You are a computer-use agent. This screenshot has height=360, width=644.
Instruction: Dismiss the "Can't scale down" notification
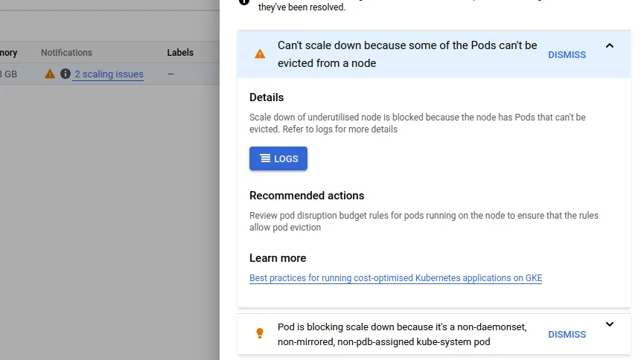[567, 54]
